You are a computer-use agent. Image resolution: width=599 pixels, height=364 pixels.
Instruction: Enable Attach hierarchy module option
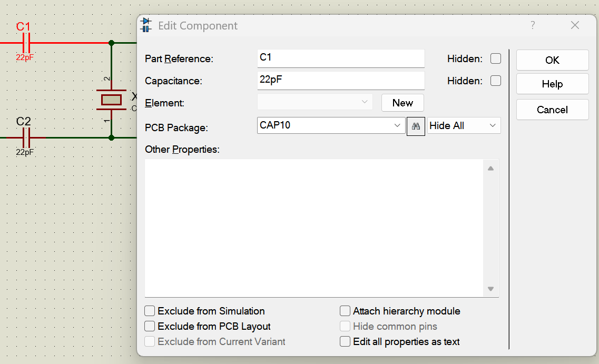tap(345, 311)
